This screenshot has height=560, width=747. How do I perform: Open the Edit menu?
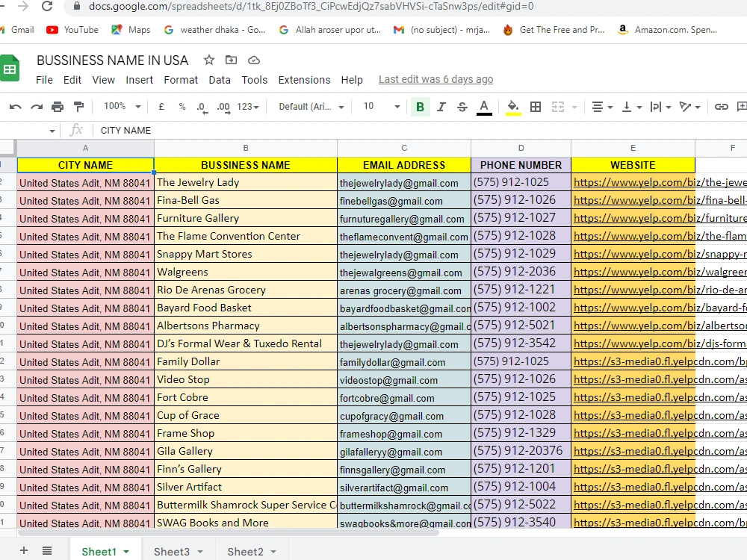(72, 80)
